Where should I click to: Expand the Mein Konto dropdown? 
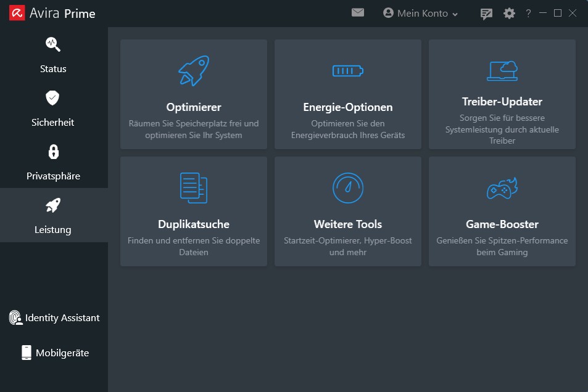pos(421,14)
